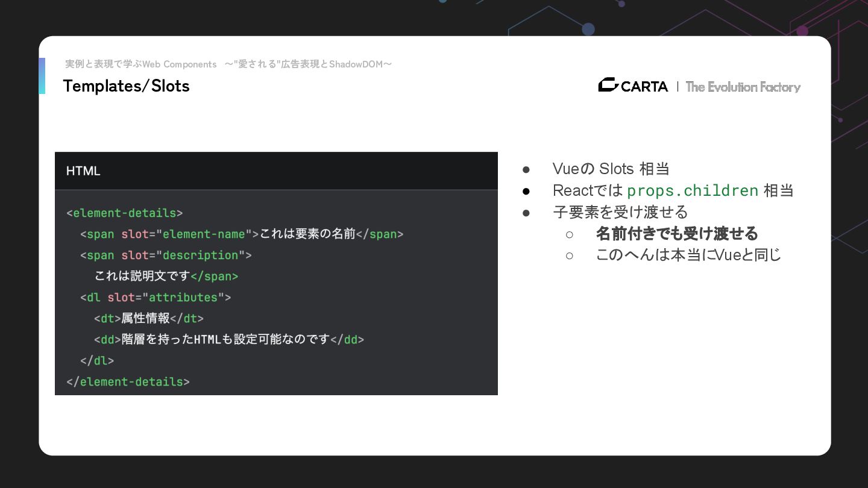
Task: Click the slide title 'Templates/Slots'
Action: tap(126, 86)
